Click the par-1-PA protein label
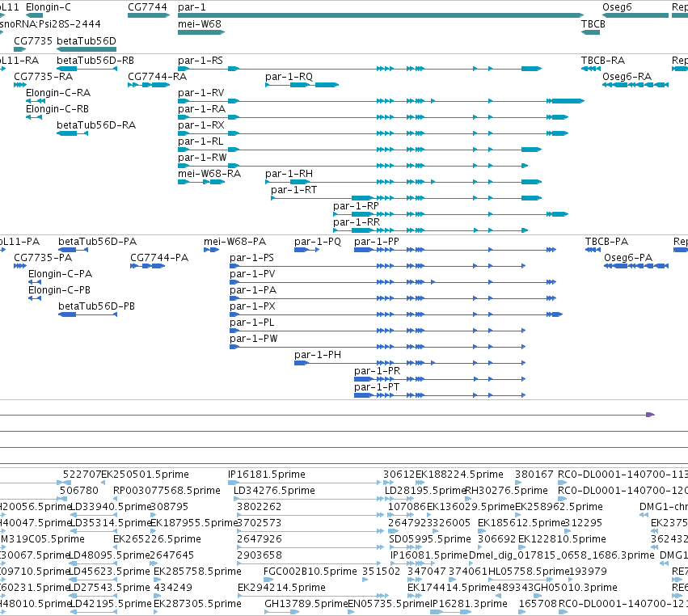Screen dimensions: 688x616 pos(253,290)
